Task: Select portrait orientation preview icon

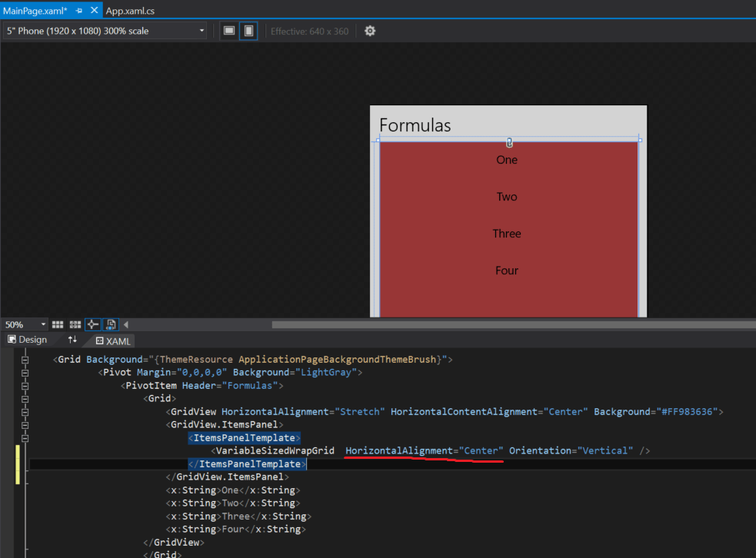Action: pyautogui.click(x=247, y=31)
